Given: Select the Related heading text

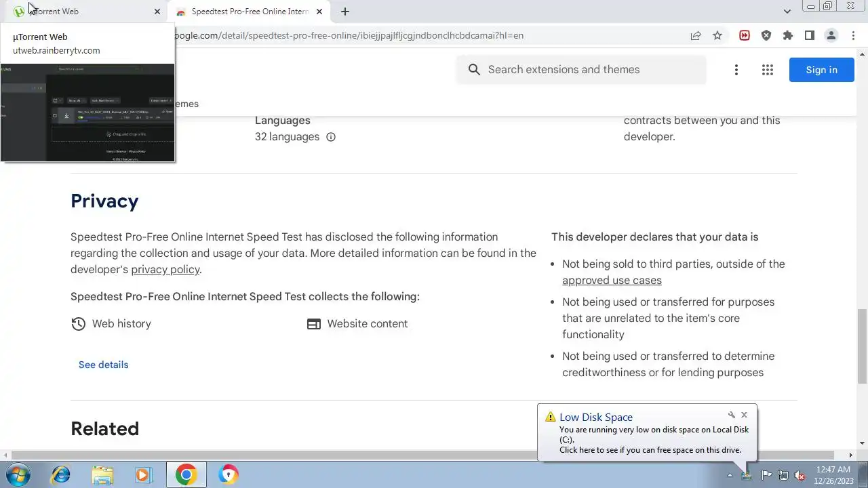Looking at the screenshot, I should [x=105, y=429].
